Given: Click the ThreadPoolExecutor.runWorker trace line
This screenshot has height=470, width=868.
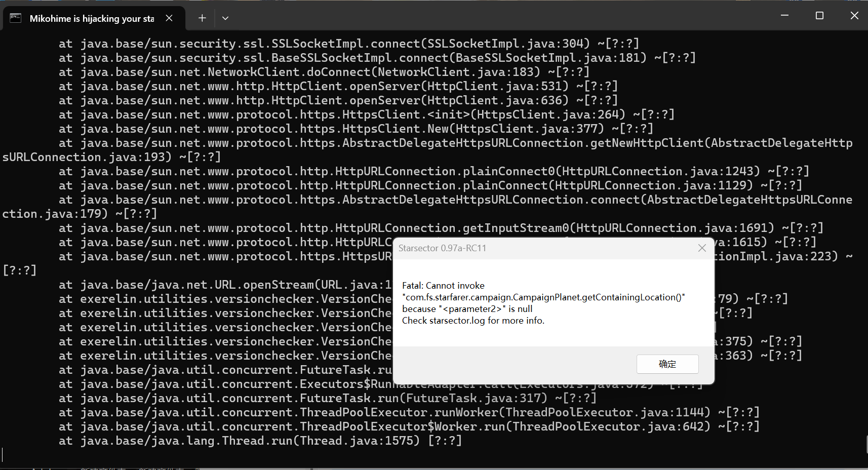Looking at the screenshot, I should (x=409, y=412).
